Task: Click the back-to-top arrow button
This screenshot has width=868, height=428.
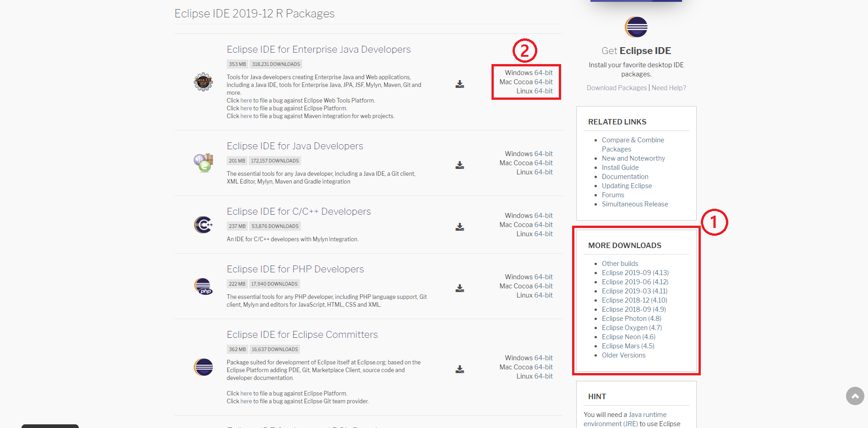Action: [855, 396]
